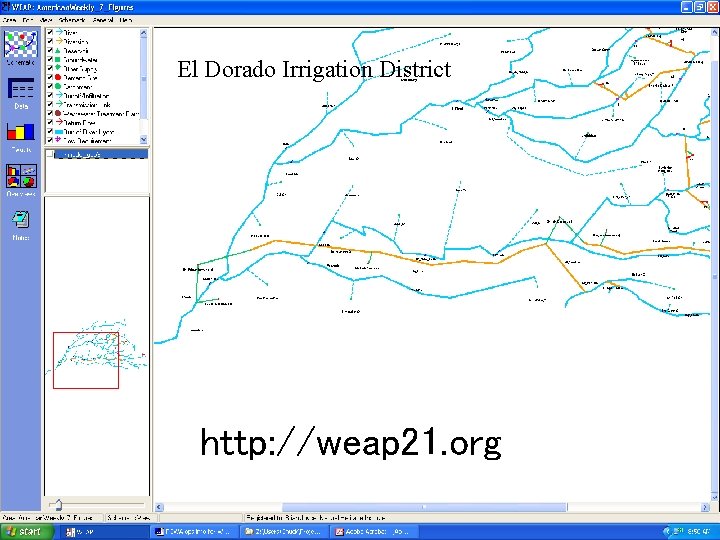Select the brown Wastewater Treatment Plant symbol

point(58,113)
